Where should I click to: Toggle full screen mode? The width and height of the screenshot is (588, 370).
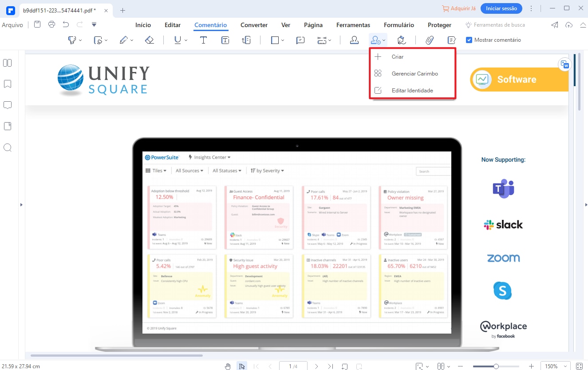[579, 366]
